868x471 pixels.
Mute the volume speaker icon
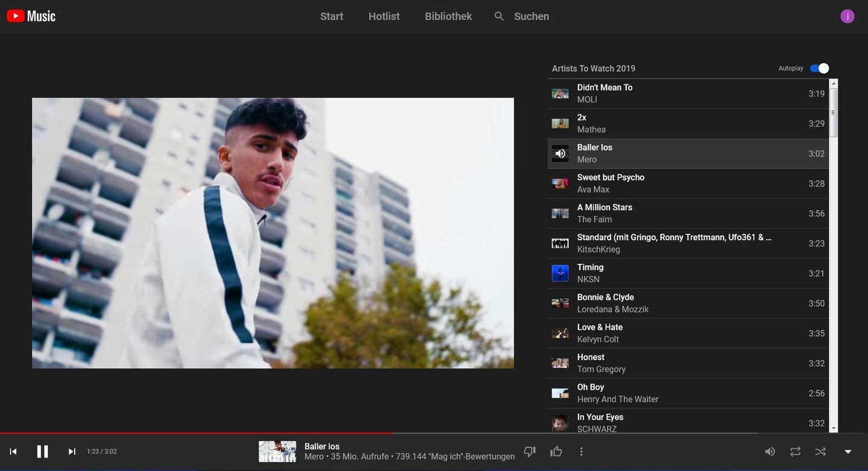(x=770, y=452)
